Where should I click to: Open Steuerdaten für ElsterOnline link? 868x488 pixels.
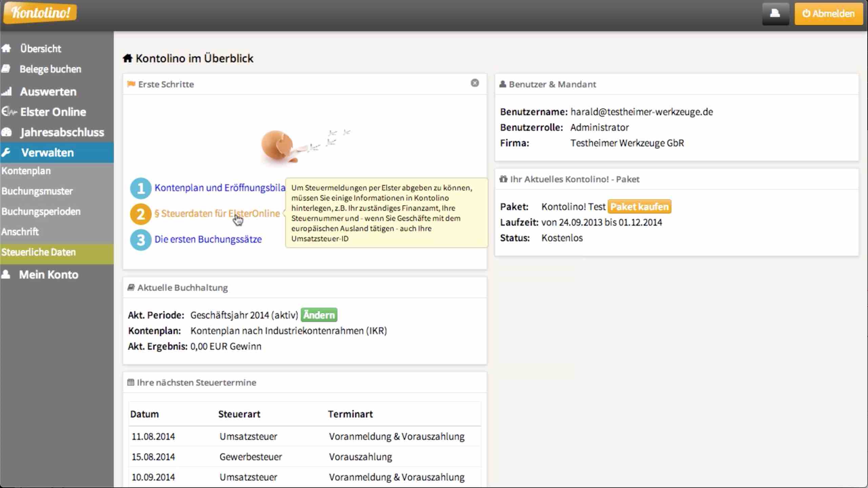coord(217,213)
